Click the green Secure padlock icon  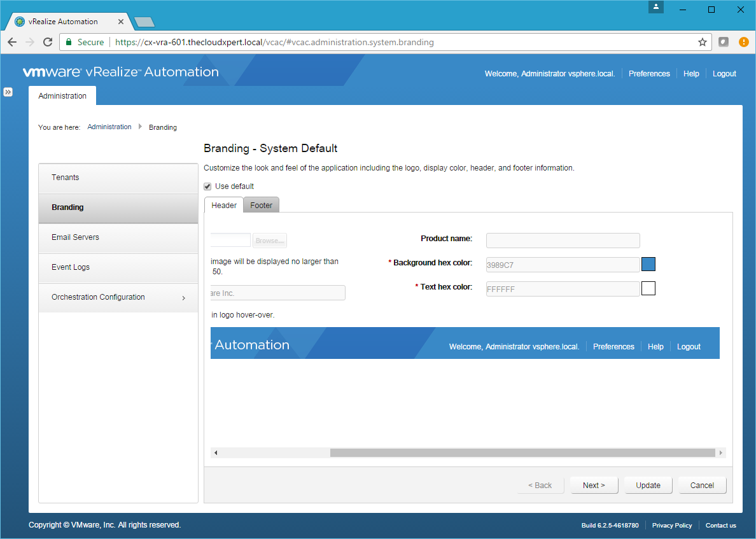69,42
